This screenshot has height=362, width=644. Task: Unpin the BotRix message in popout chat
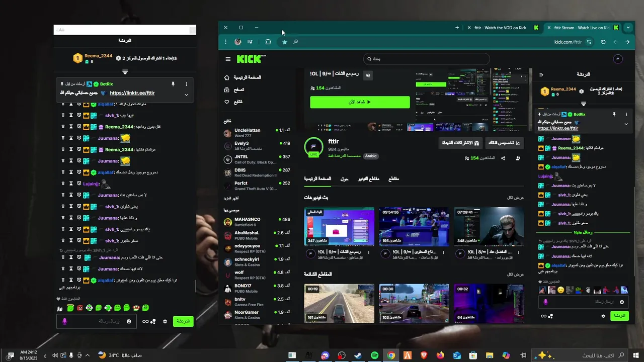click(x=173, y=84)
